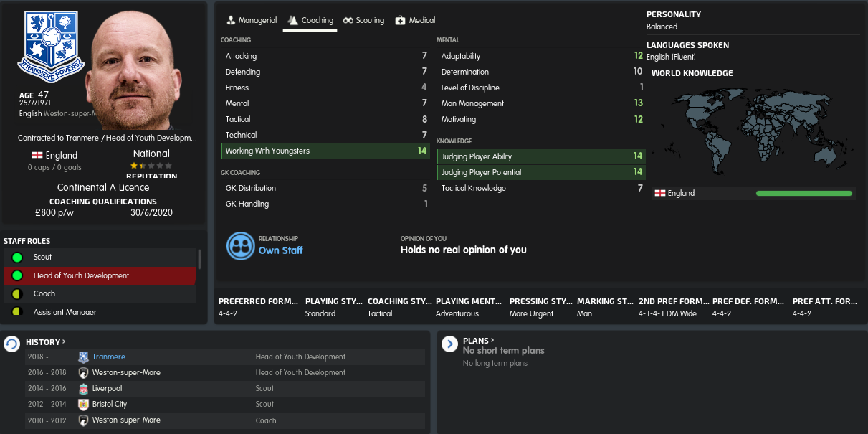Click the England flag next to nationality
Image resolution: width=868 pixels, height=434 pixels.
[x=37, y=155]
